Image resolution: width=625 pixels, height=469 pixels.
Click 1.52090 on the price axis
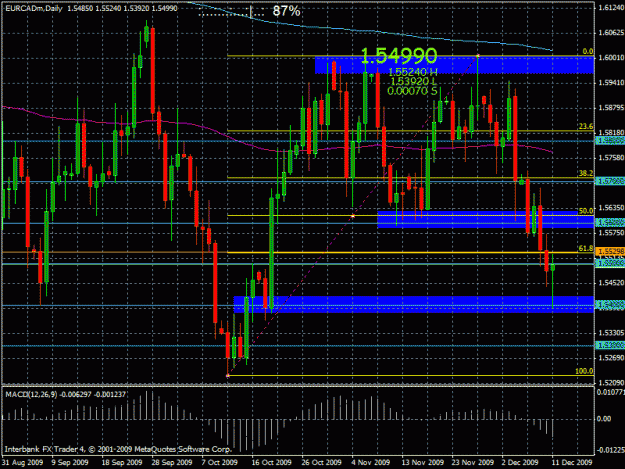pyautogui.click(x=611, y=383)
